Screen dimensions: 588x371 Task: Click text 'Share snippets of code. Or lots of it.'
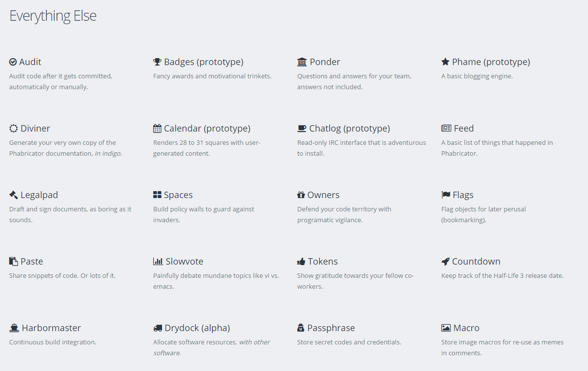coord(62,275)
